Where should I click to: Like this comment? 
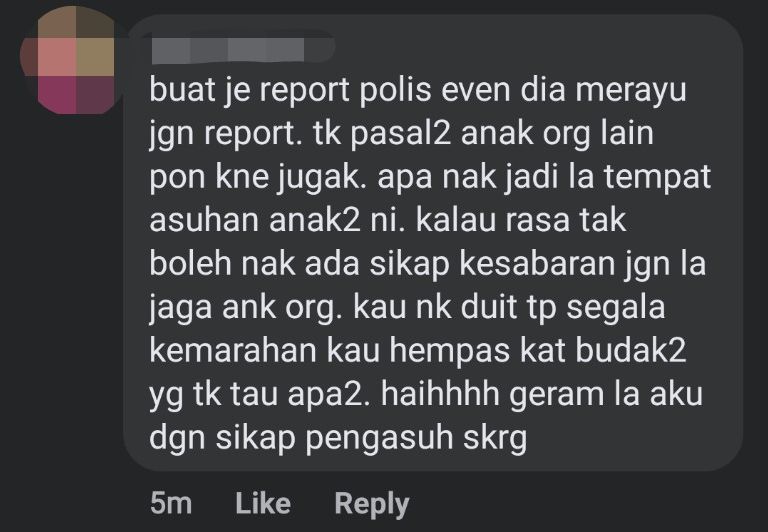[263, 504]
